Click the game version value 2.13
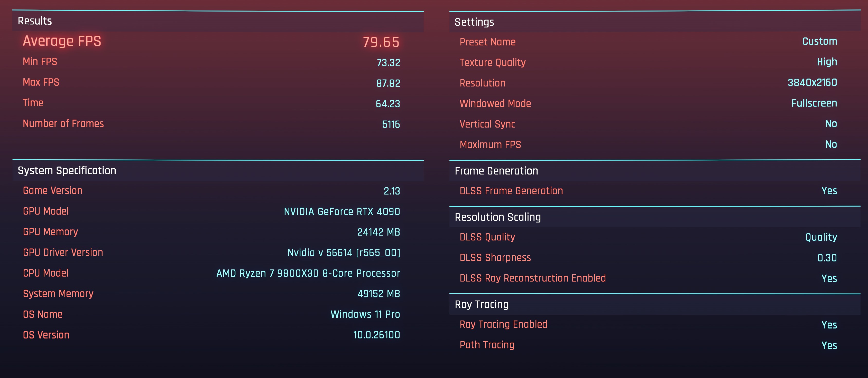The width and height of the screenshot is (868, 378). click(x=392, y=191)
